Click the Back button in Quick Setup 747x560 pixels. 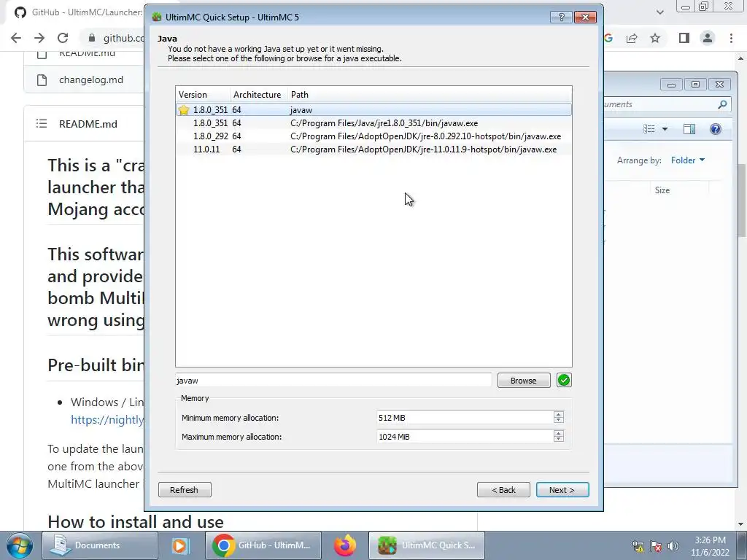[x=503, y=489]
